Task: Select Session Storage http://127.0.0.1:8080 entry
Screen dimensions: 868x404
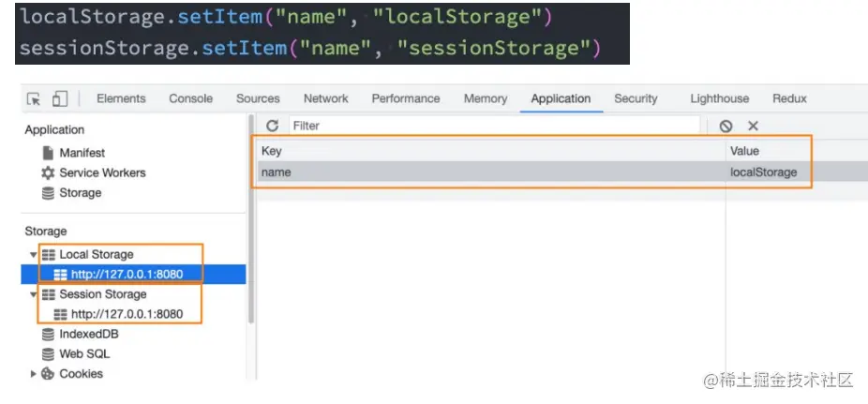Action: [127, 314]
